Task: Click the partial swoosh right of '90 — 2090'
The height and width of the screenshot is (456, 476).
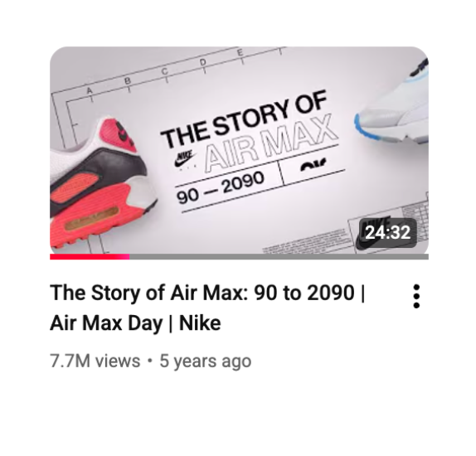Action: pos(313,166)
